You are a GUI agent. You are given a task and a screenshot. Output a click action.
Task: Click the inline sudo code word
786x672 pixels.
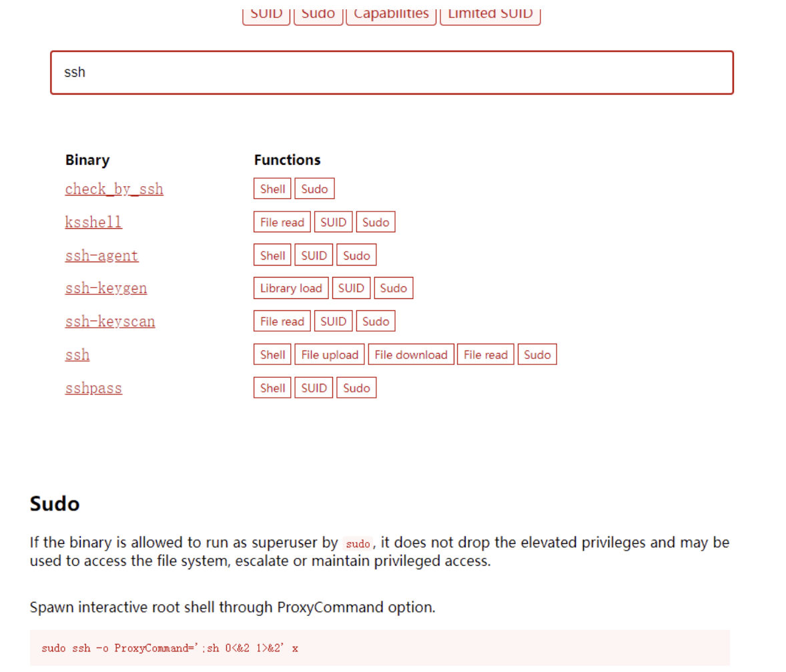pos(358,544)
